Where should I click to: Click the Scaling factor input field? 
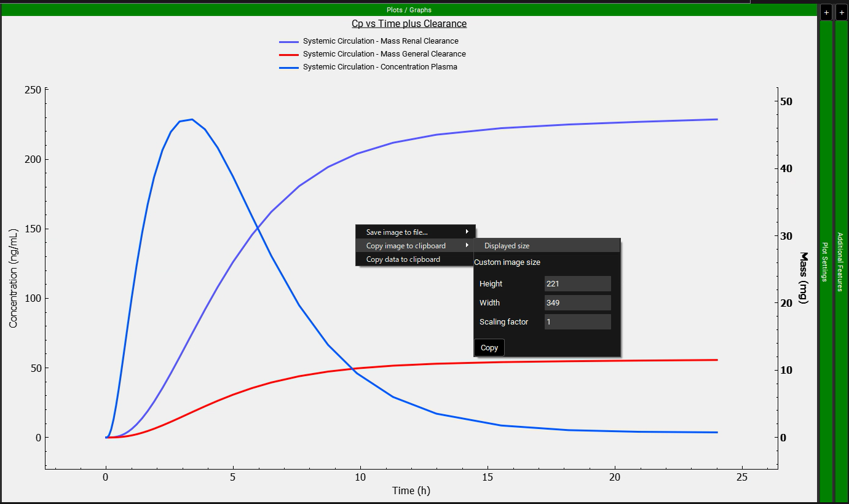[x=577, y=322]
